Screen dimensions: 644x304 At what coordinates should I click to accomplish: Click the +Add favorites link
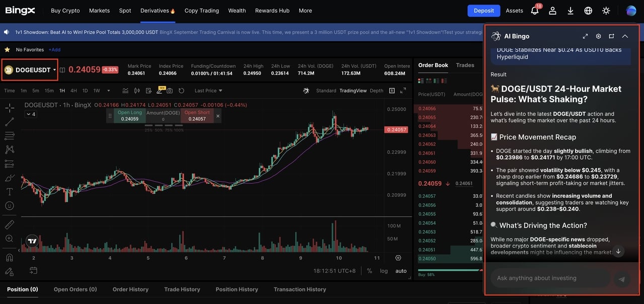pyautogui.click(x=54, y=50)
